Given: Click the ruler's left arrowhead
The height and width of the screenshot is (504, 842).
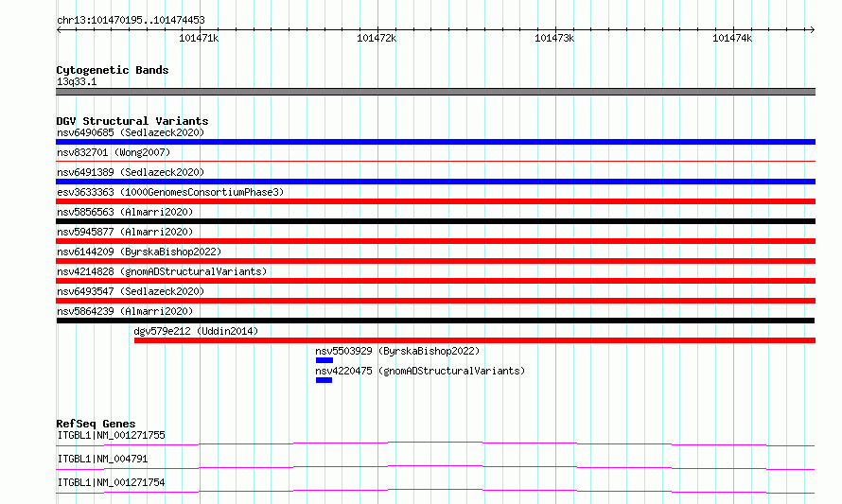Looking at the screenshot, I should click(59, 29).
